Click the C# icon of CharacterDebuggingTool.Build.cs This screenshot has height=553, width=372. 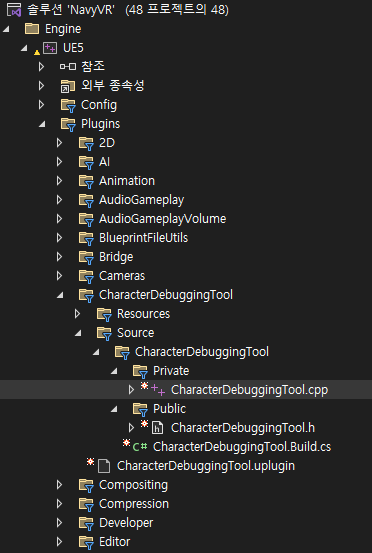pos(140,447)
